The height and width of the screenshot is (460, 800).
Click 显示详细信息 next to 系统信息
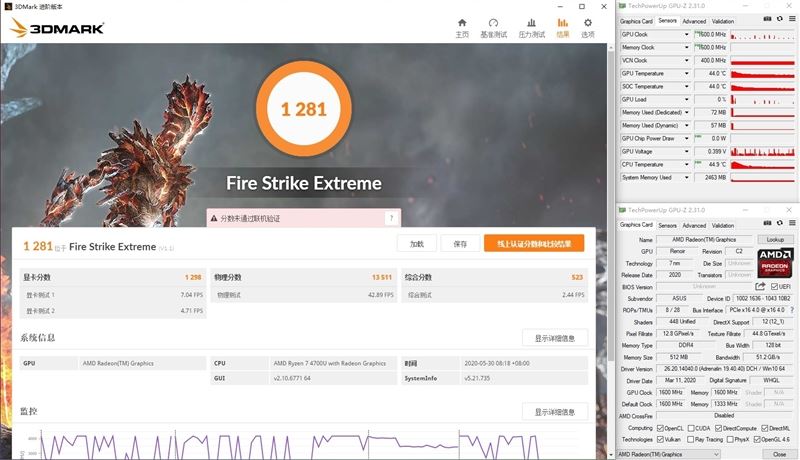point(555,338)
